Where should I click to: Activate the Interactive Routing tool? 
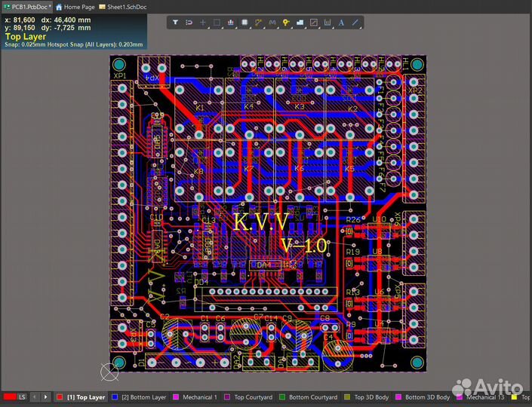pos(259,23)
